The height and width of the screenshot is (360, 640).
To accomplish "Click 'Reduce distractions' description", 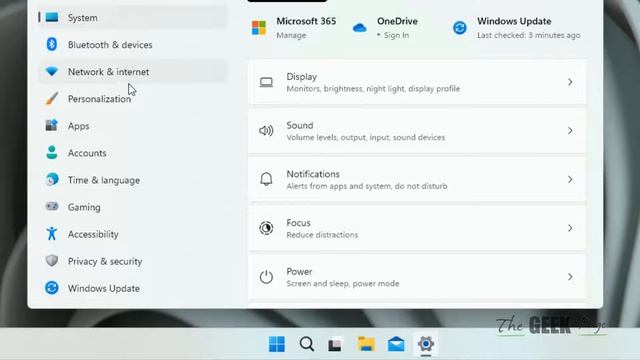I will [322, 235].
